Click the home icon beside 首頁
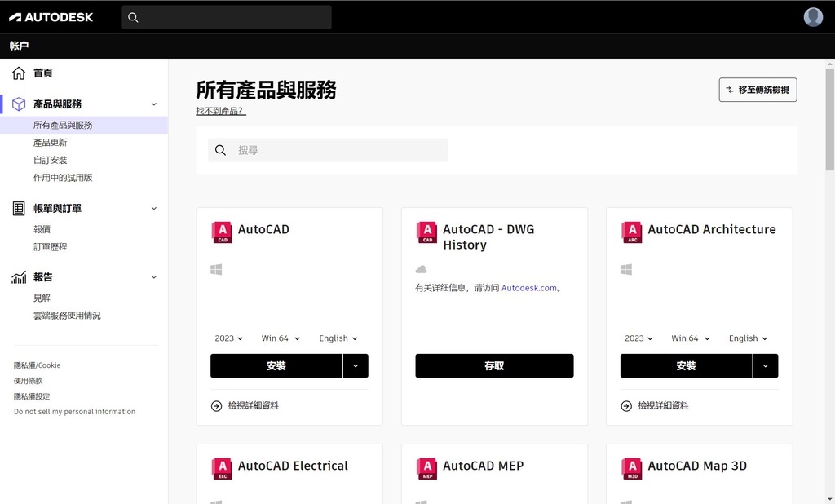 coord(19,73)
